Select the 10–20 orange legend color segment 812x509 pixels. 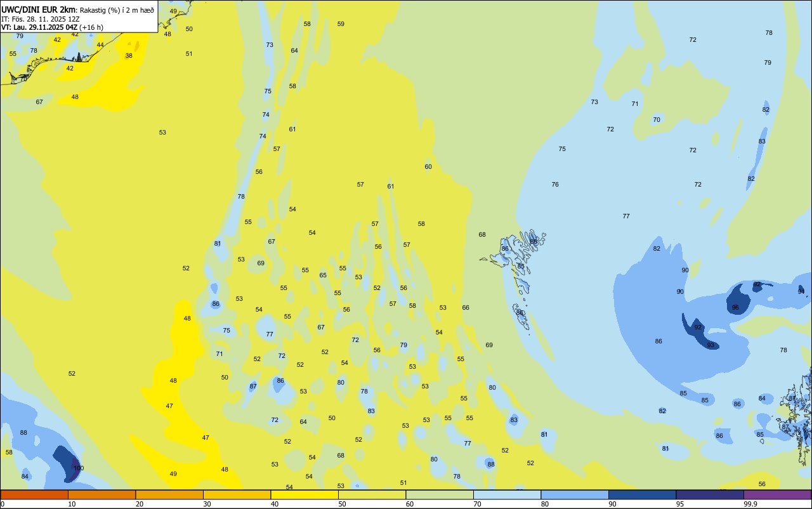101,494
